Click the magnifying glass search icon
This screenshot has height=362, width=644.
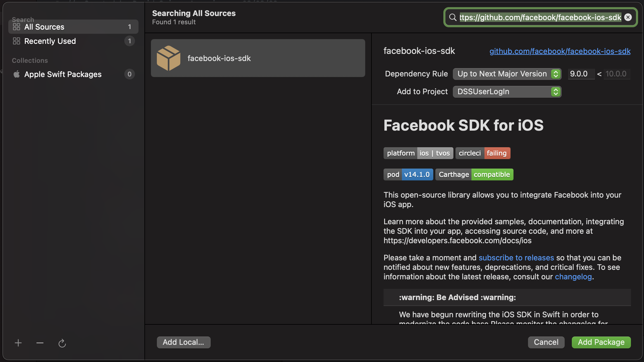tap(453, 17)
